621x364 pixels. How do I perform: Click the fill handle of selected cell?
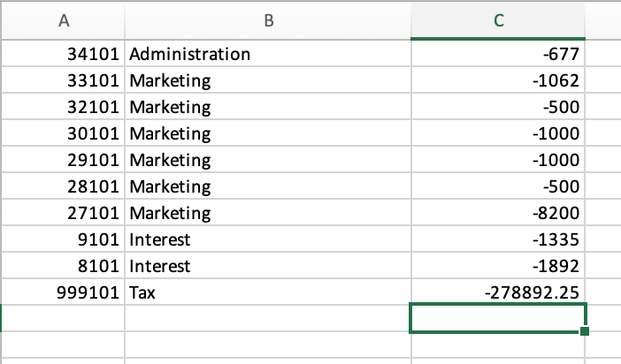click(x=585, y=330)
